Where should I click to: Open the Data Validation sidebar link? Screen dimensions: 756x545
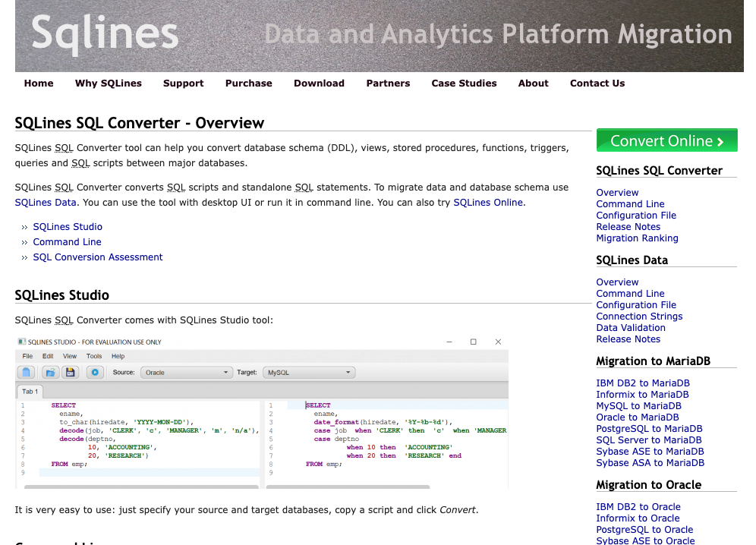pyautogui.click(x=631, y=327)
